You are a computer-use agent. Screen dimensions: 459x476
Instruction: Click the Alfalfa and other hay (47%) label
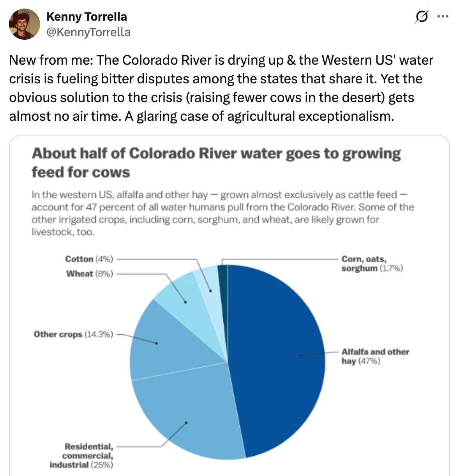pyautogui.click(x=375, y=356)
